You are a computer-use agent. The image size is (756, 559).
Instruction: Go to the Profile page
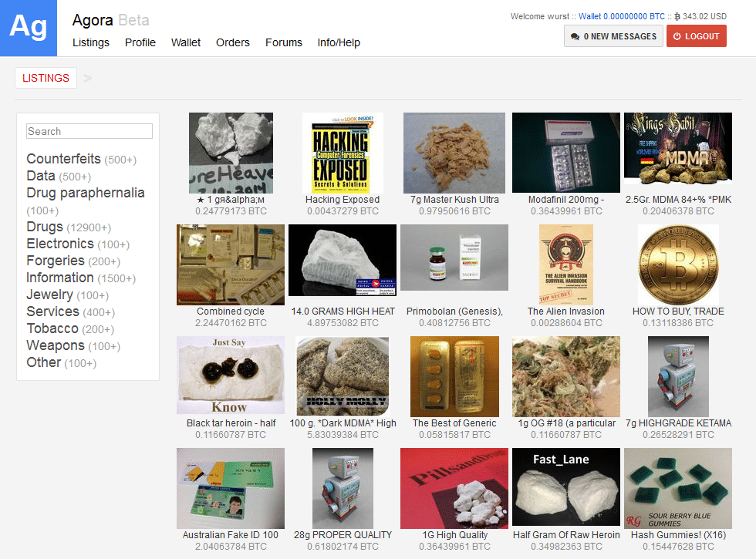[x=140, y=42]
